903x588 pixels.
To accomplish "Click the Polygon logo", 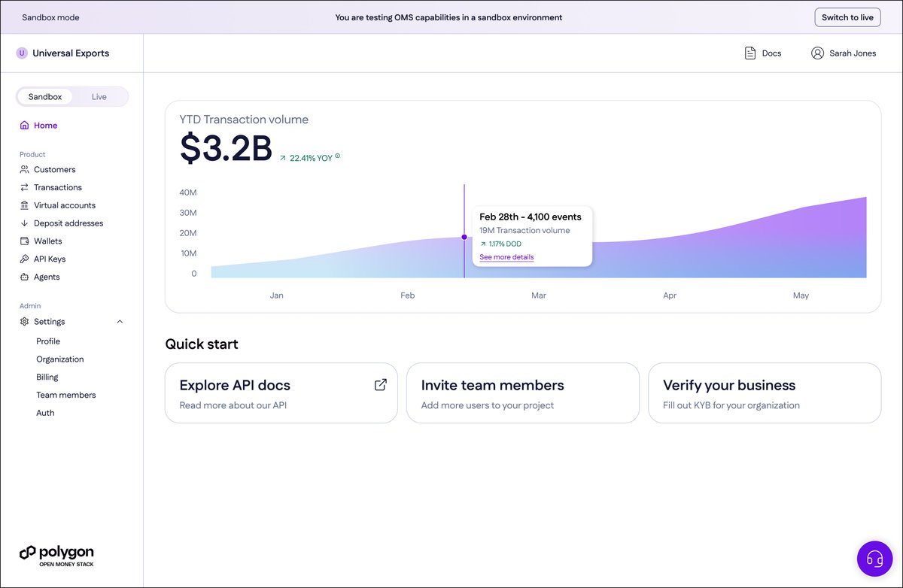I will point(56,555).
